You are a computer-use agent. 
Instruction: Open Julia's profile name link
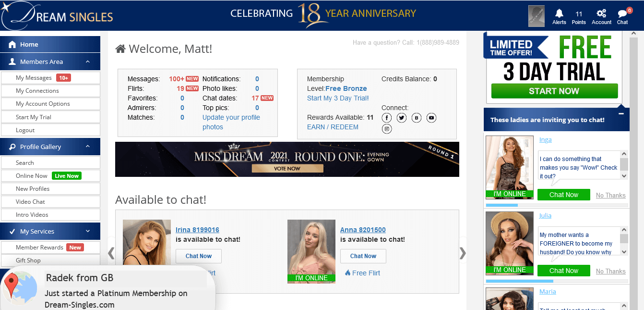545,216
